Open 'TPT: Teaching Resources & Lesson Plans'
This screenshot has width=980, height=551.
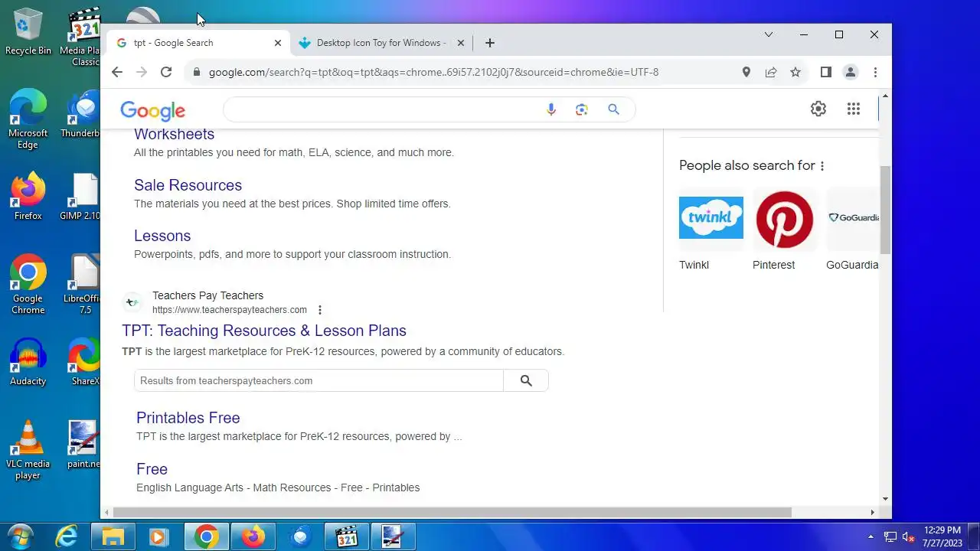click(264, 331)
